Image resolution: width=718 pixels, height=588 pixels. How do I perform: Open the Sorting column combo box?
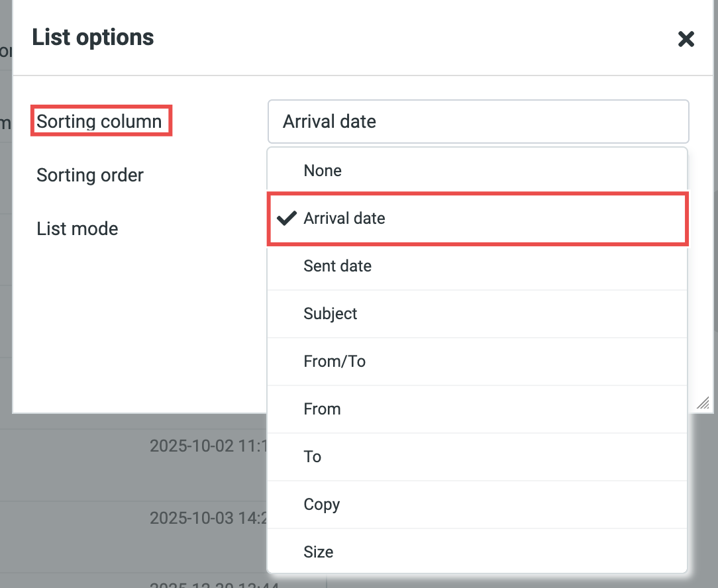[478, 122]
